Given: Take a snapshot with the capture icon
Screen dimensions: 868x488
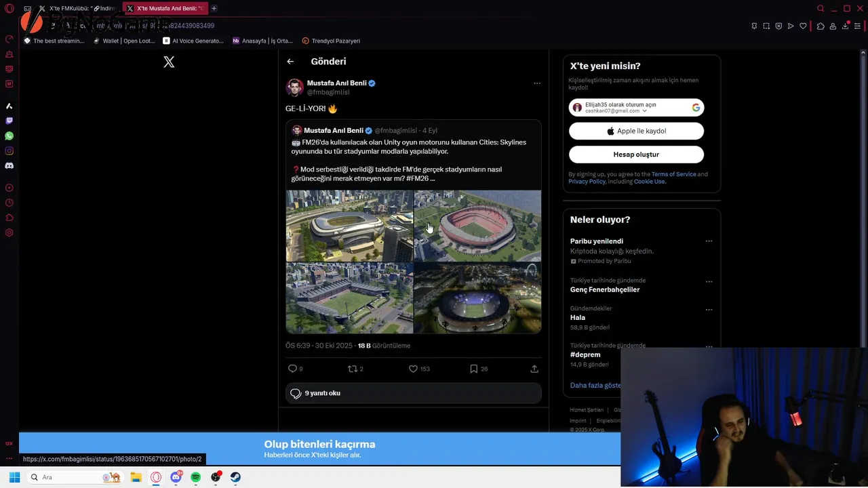Looking at the screenshot, I should pyautogui.click(x=766, y=26).
